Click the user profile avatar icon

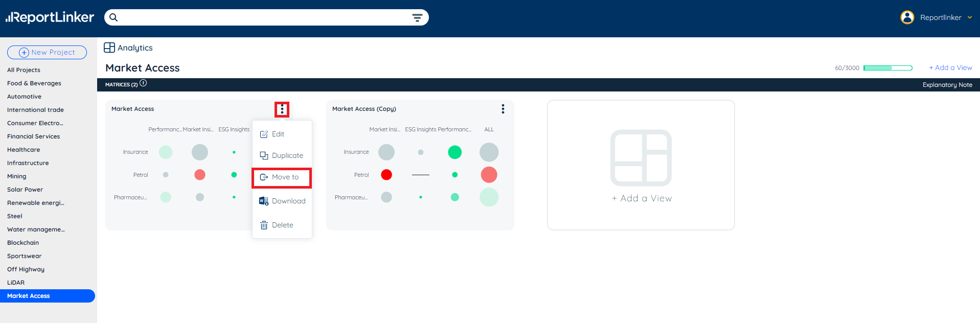click(x=907, y=17)
